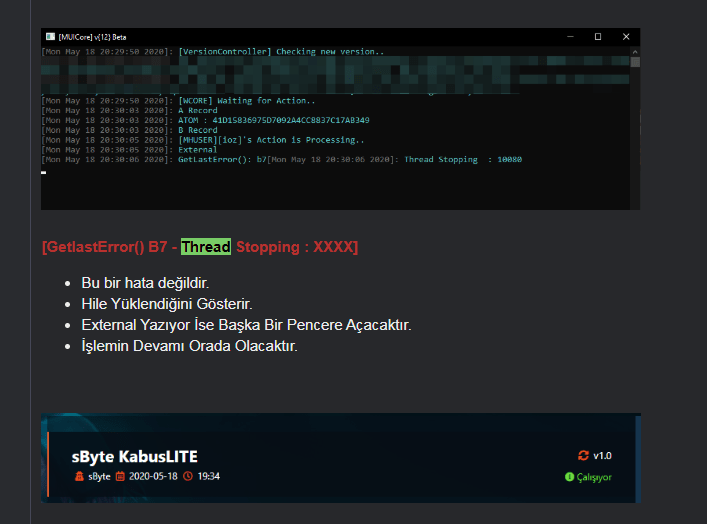Click 'Thread Stopping : 10080' console text
707x524 pixels.
point(463,160)
